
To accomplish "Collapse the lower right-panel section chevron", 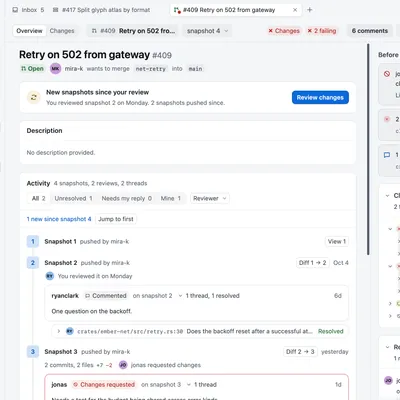I will coord(387,347).
